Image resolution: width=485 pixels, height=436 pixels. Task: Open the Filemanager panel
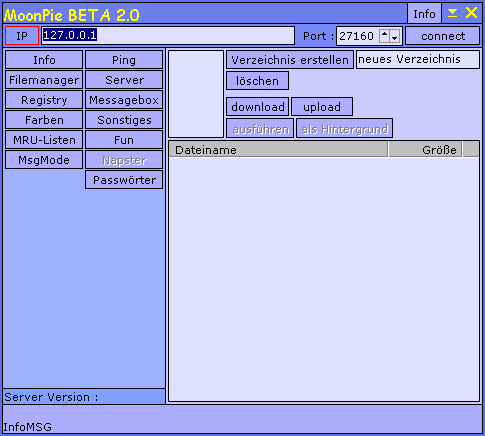pyautogui.click(x=44, y=80)
